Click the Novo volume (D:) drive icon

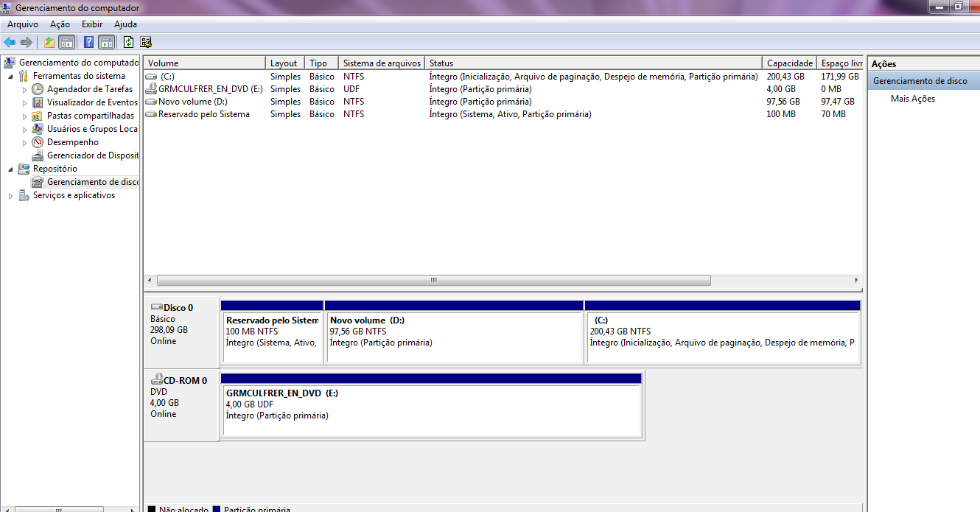click(152, 102)
